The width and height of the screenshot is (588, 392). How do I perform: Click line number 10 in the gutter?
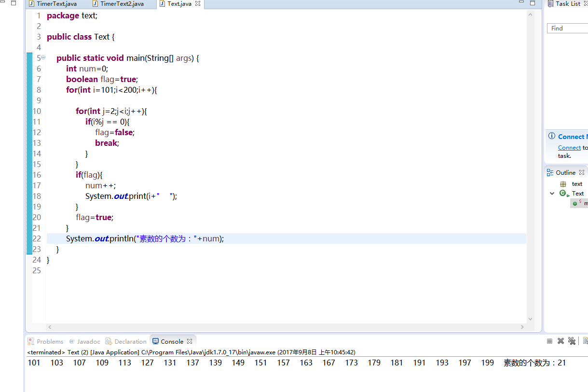[x=37, y=111]
